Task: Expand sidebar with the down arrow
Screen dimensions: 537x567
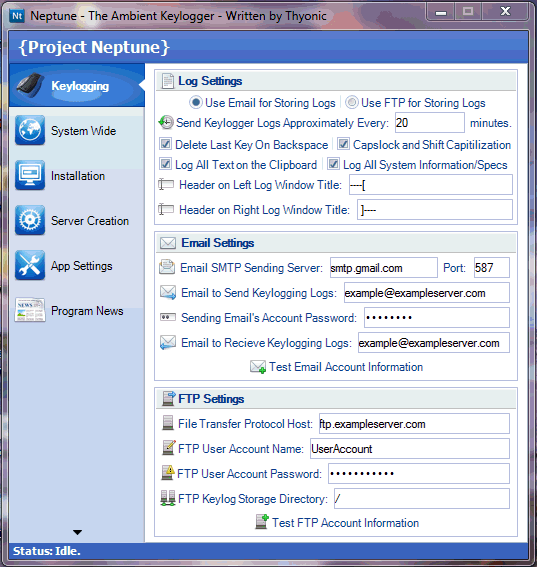Action: pyautogui.click(x=77, y=532)
